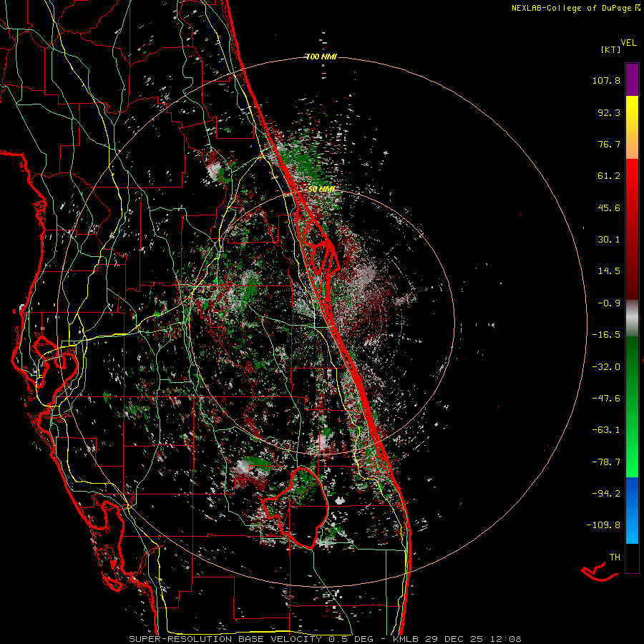Click the TH label beside color bar
Image resolution: width=644 pixels, height=644 pixels.
tap(615, 557)
